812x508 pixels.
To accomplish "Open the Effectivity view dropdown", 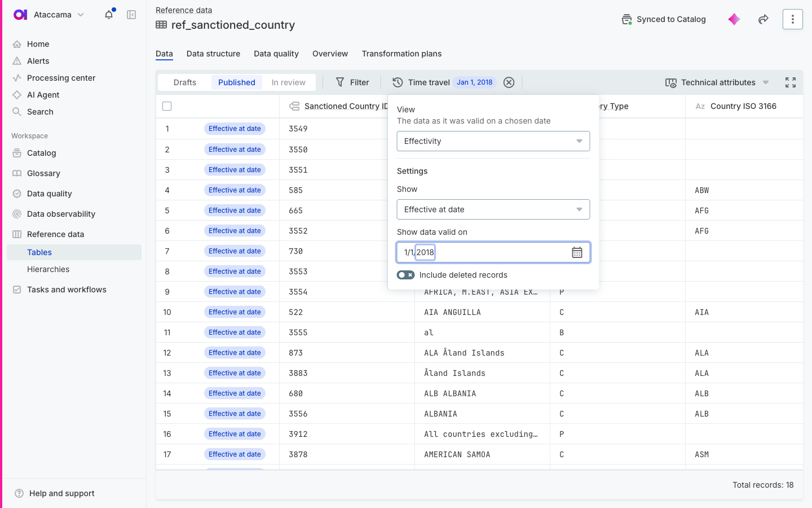I will click(x=493, y=141).
